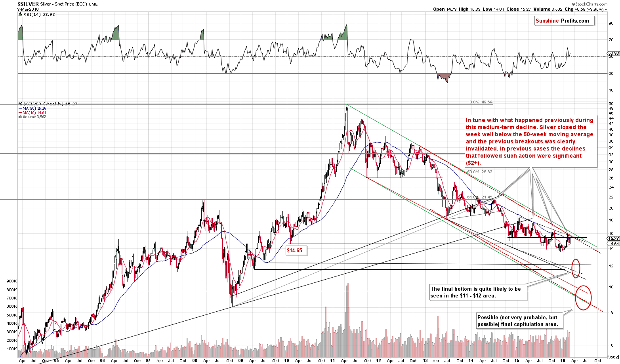620x364 pixels.
Task: Click the 15.27 current price axis tag
Action: (613, 238)
